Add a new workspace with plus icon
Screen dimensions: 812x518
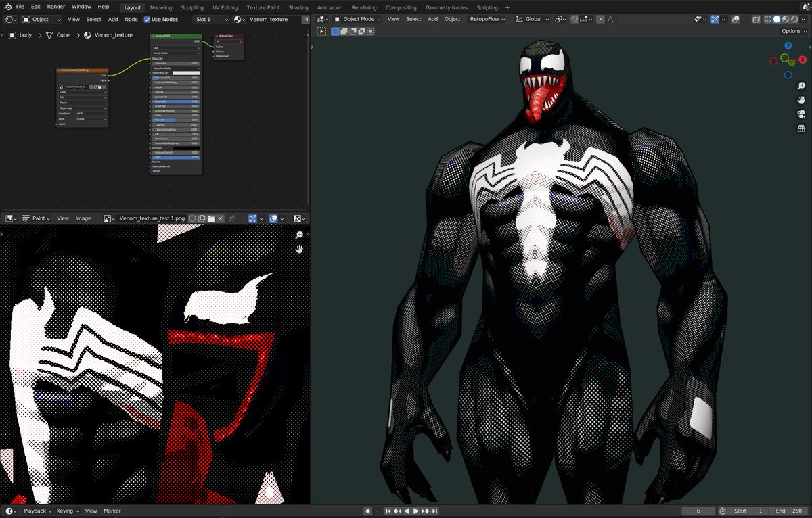tap(507, 7)
